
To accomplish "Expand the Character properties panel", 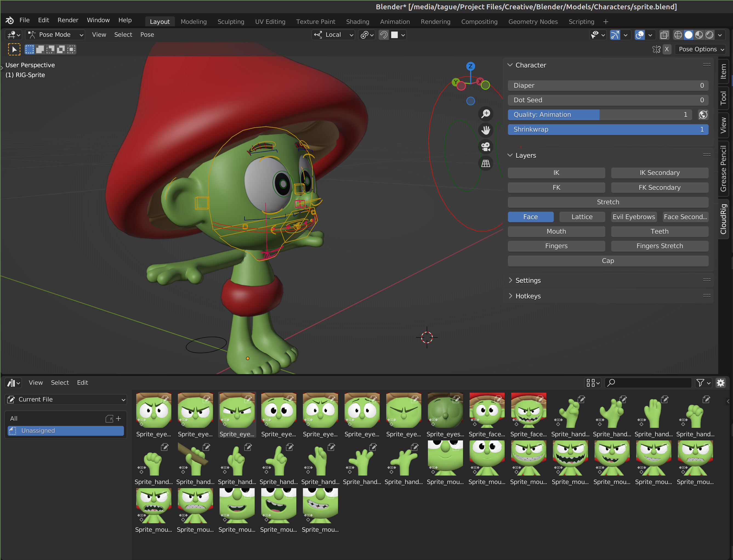I will coord(510,65).
